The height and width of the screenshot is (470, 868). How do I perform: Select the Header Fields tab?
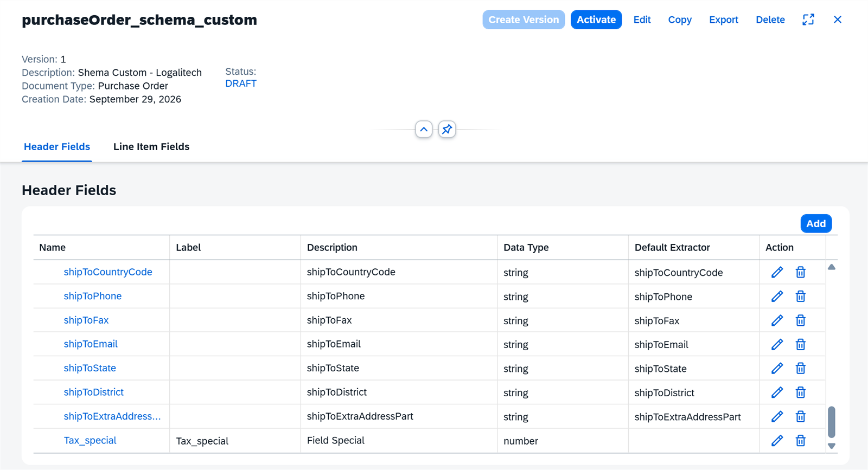(x=57, y=147)
